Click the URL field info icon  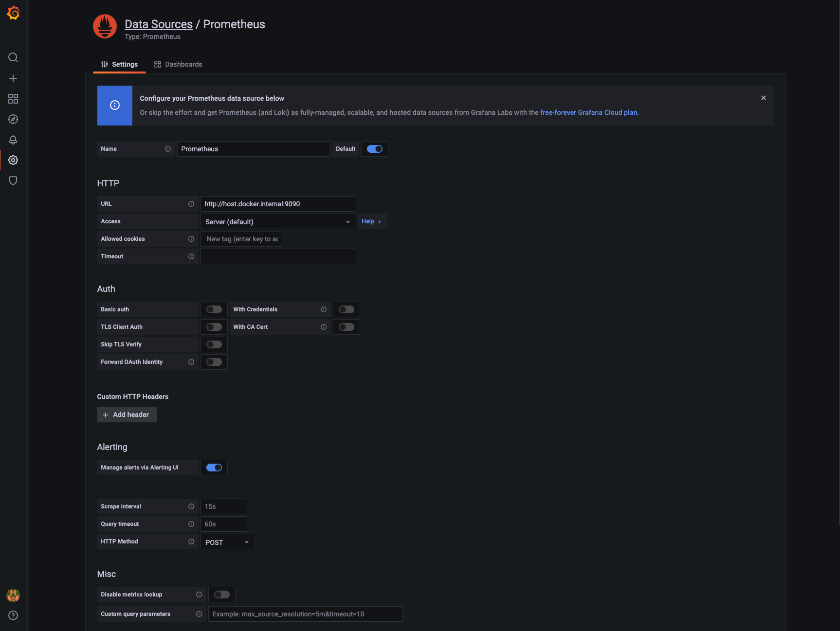pyautogui.click(x=191, y=204)
